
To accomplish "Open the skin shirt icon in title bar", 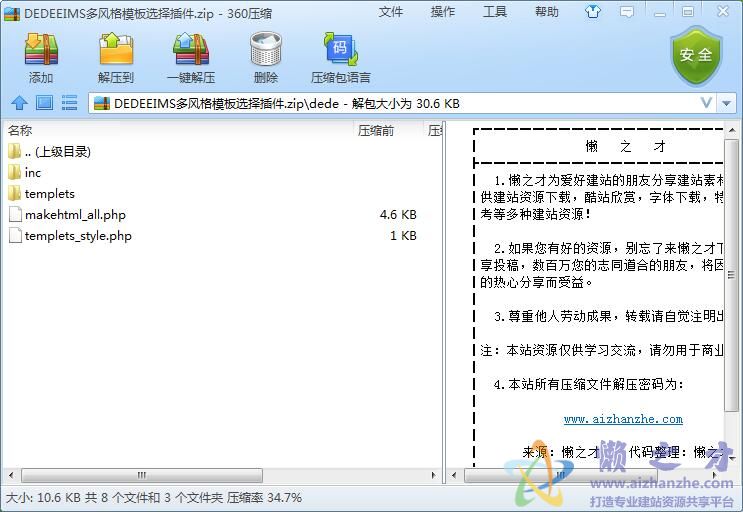I will point(593,13).
